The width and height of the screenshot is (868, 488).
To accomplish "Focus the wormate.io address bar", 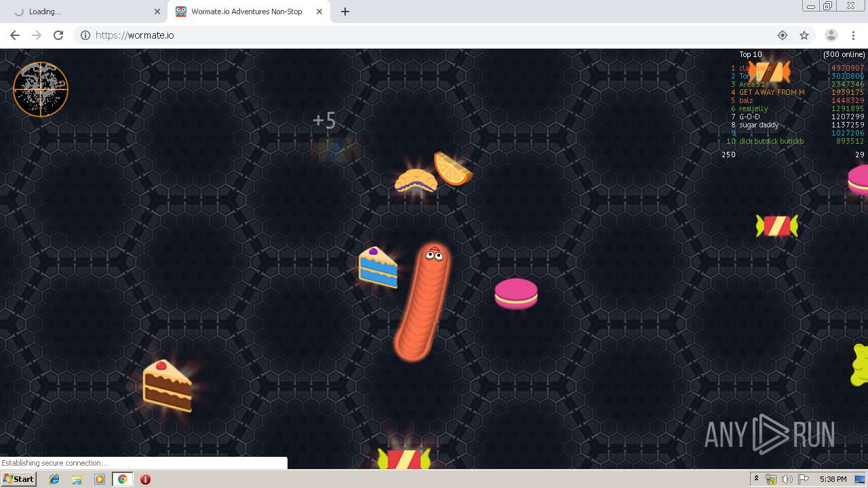I will click(434, 35).
